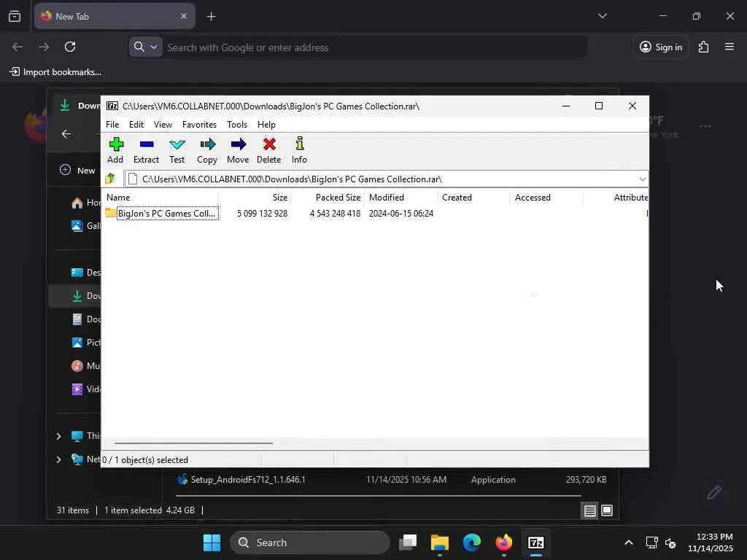Show hidden system tray icons
Viewport: 747px width, 560px height.
click(x=628, y=542)
